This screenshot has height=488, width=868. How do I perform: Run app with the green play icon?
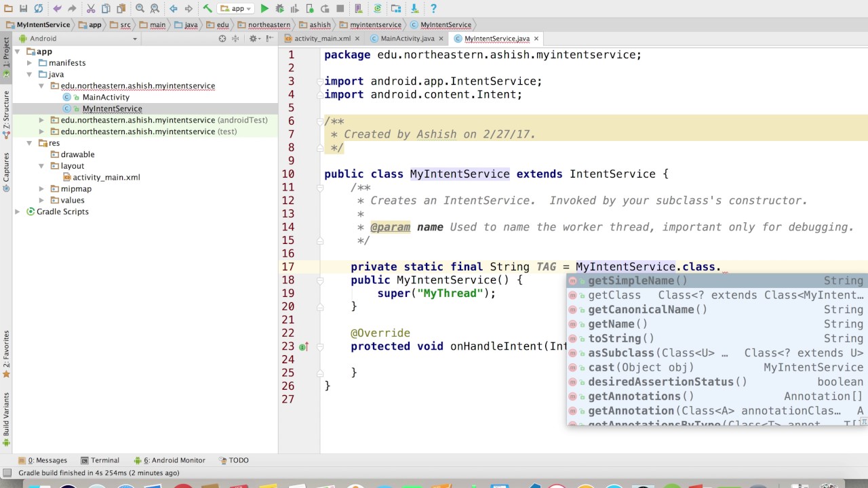tap(265, 9)
